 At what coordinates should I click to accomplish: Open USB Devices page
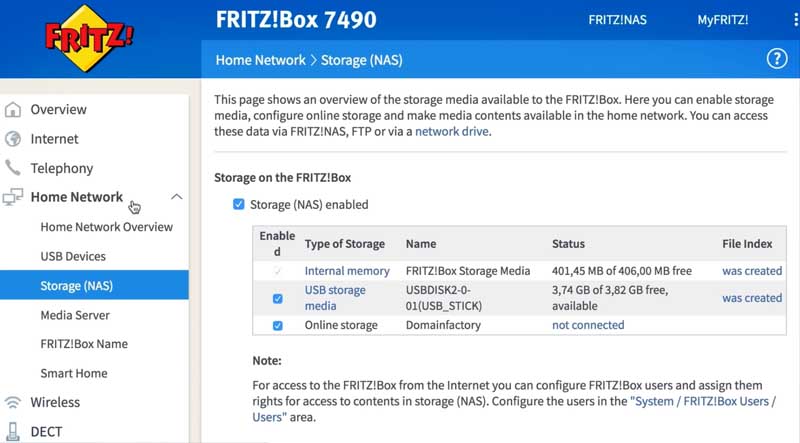73,256
